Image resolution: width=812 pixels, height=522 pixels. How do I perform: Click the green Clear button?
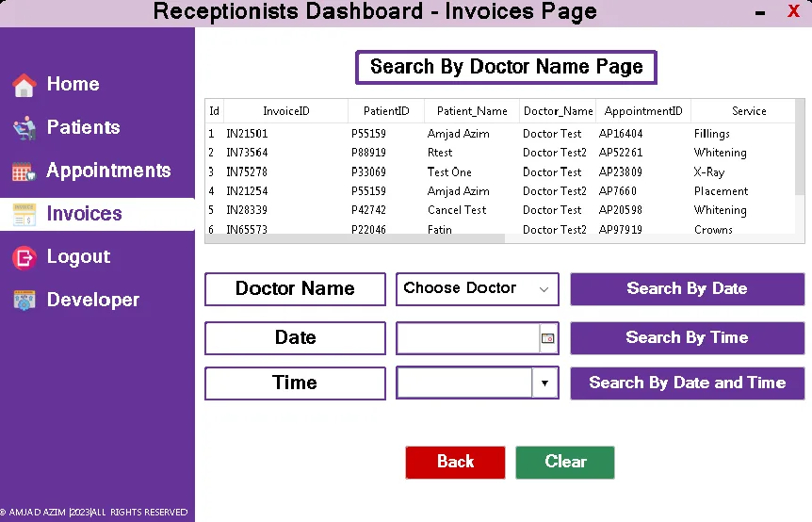coord(565,462)
